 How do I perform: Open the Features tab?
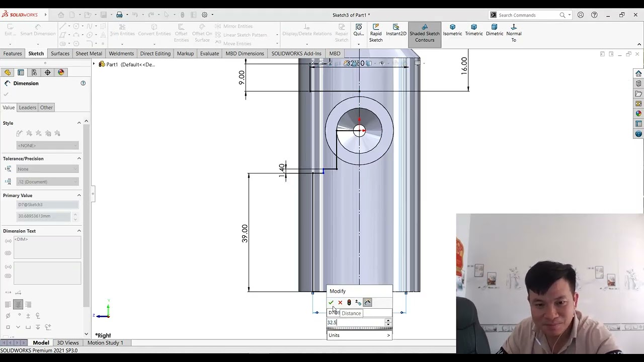pos(13,53)
